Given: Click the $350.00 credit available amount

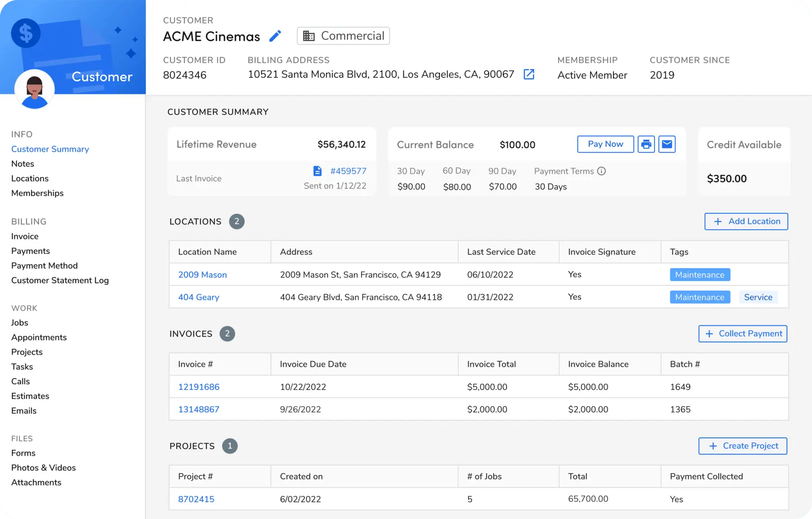Looking at the screenshot, I should coord(727,179).
